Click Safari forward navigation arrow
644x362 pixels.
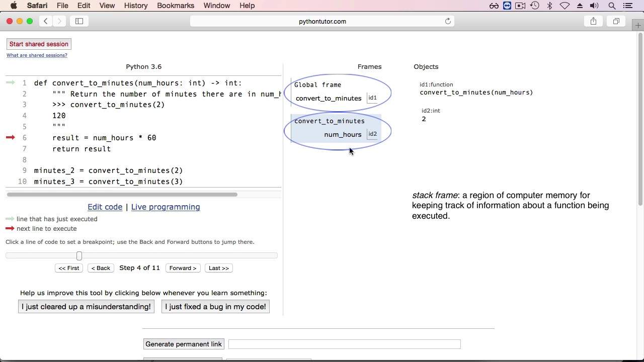coord(59,21)
